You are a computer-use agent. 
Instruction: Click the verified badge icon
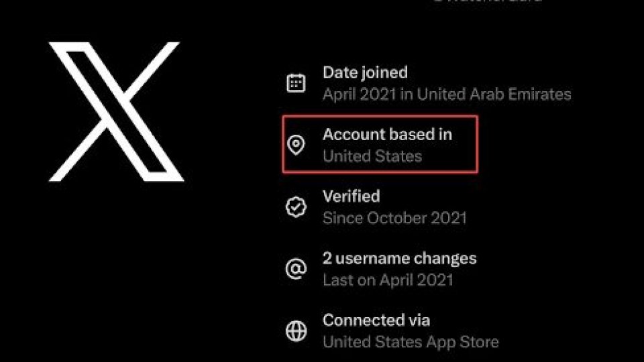296,207
